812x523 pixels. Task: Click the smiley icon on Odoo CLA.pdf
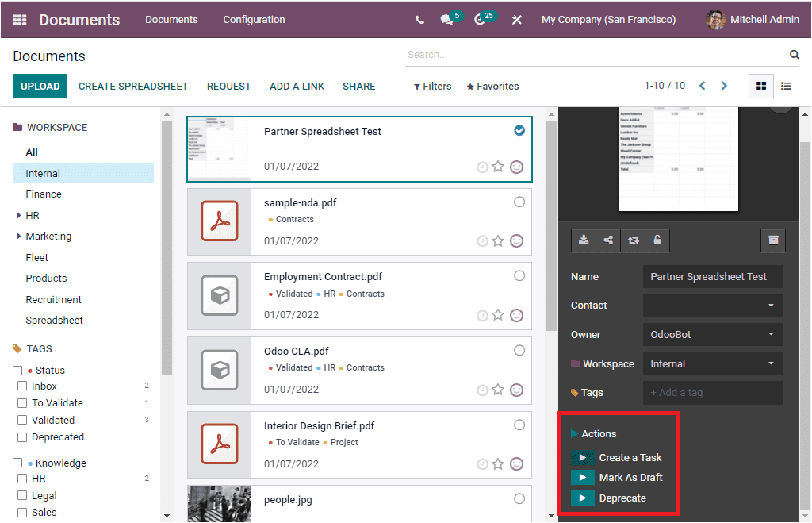pos(516,390)
